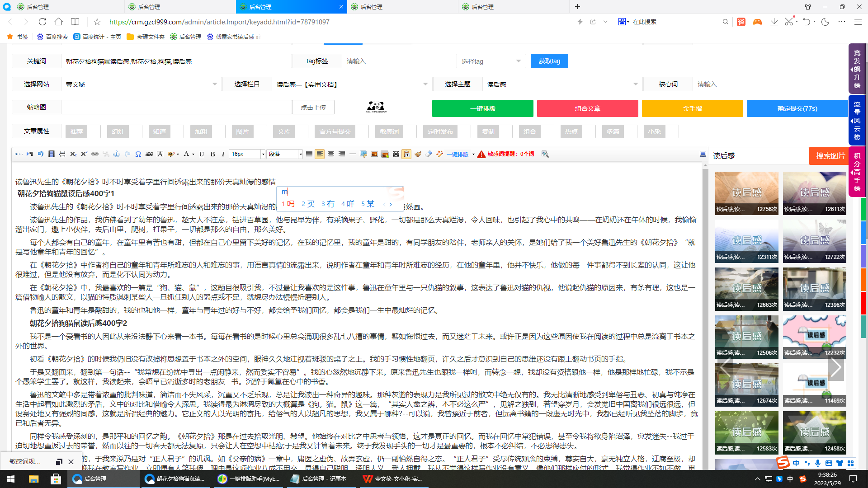
Task: Click the binoculars find-replace icon
Action: pyautogui.click(x=396, y=154)
